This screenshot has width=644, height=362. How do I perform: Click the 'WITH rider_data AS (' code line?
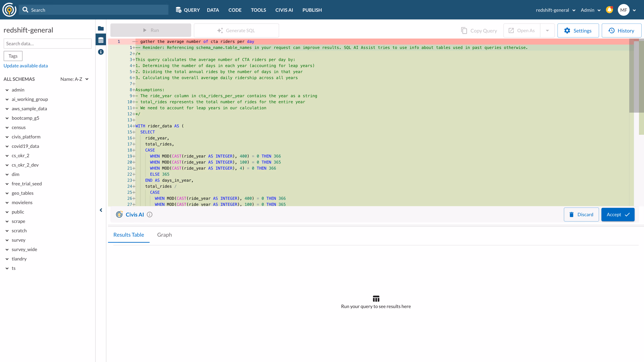click(x=159, y=126)
